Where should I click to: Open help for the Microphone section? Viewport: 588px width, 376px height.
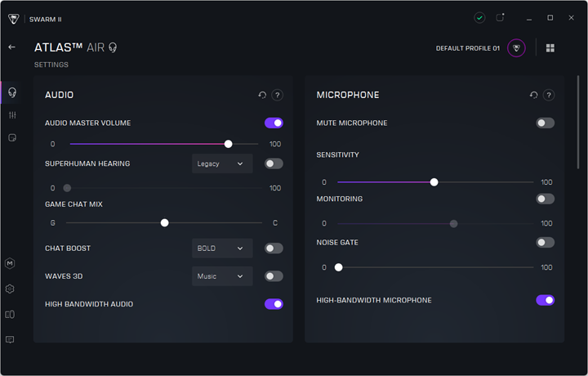coord(549,95)
